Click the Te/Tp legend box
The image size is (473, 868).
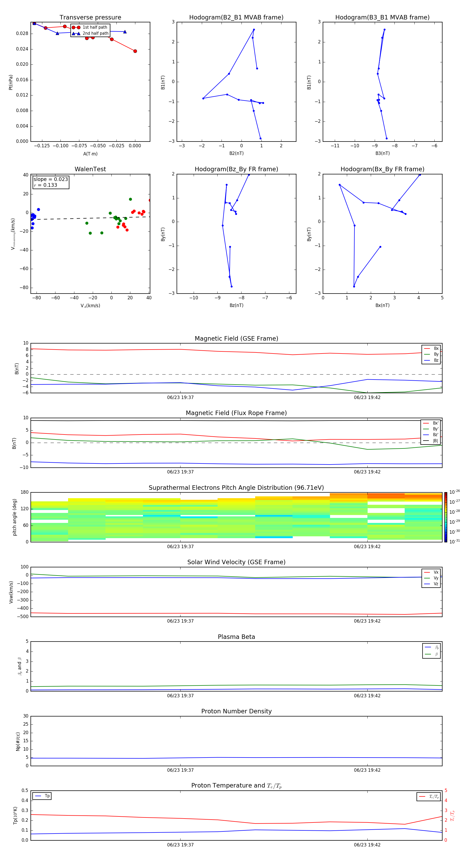coord(429,796)
